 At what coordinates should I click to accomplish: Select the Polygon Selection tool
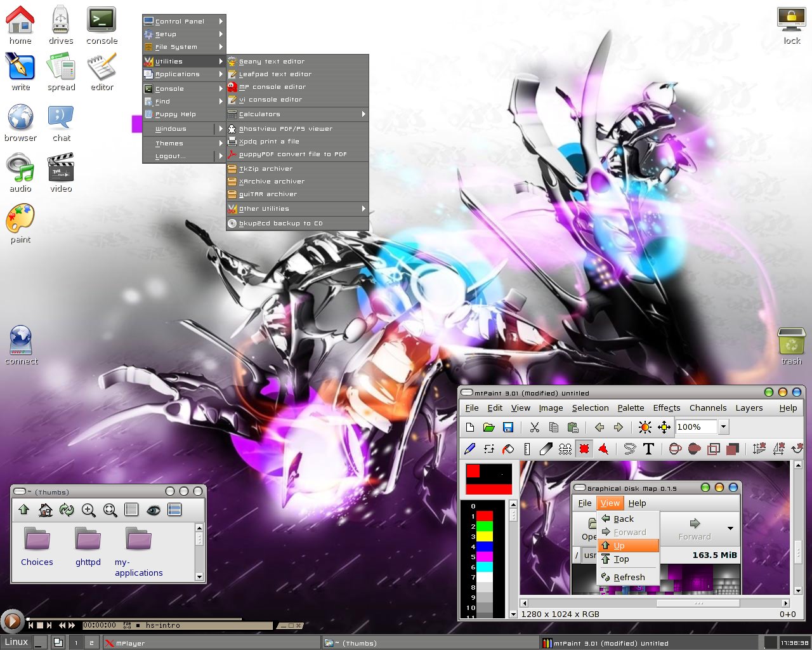[x=603, y=449]
